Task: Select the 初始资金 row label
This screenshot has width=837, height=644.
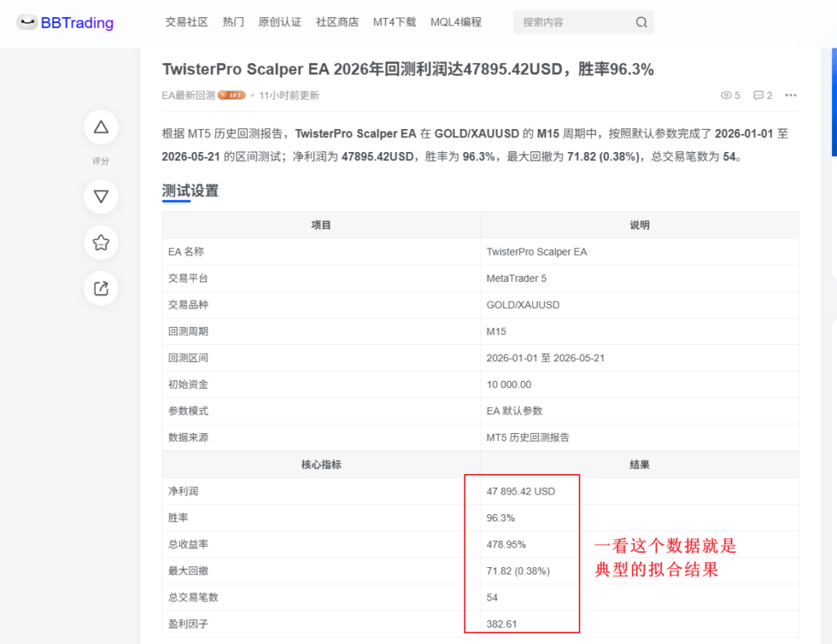Action: (188, 385)
